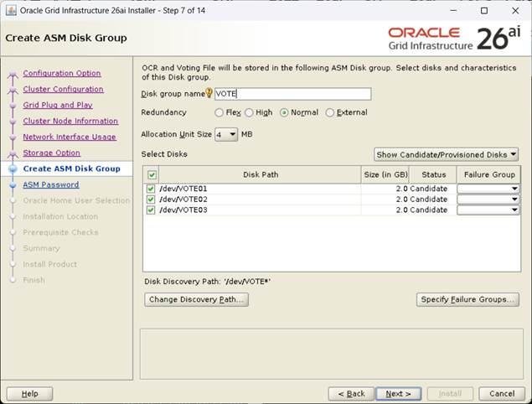
Task: Open Failure Group dropdown for /dev/VOTE01
Action: [x=488, y=189]
